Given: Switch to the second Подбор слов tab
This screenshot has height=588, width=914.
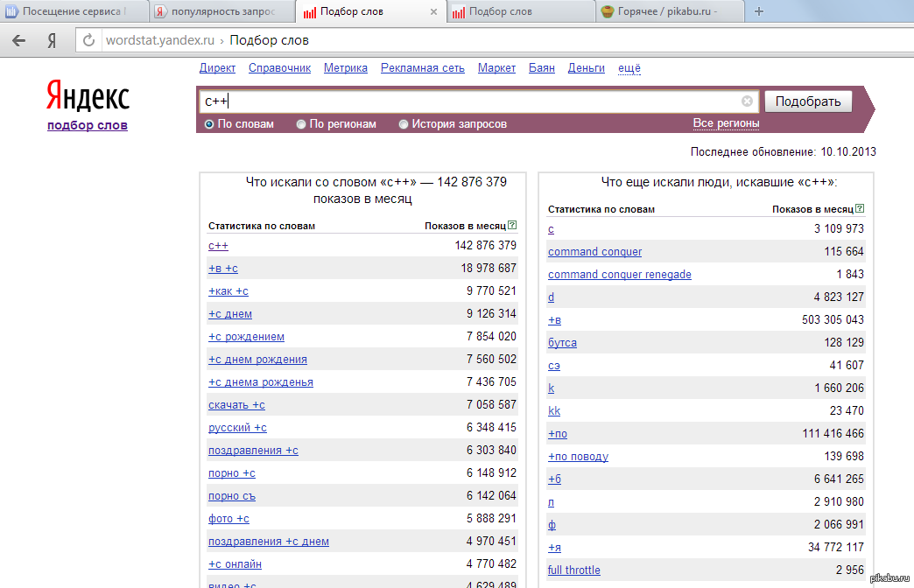Looking at the screenshot, I should click(522, 11).
